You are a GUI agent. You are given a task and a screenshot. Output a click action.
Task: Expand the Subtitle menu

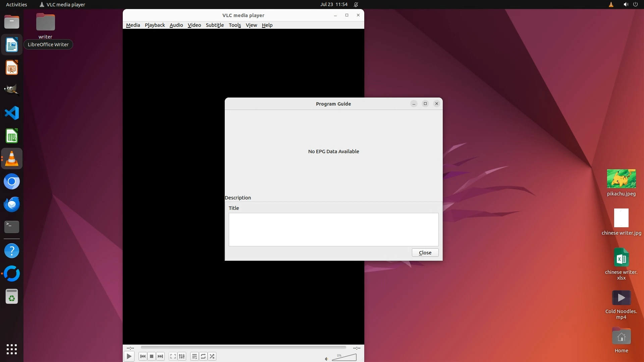[215, 25]
